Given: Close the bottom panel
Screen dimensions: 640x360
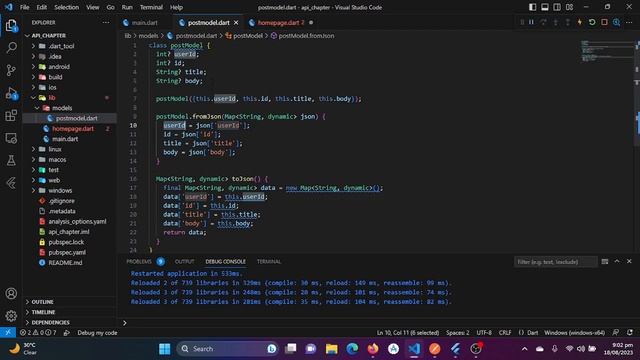Looking at the screenshot, I should [x=629, y=262].
